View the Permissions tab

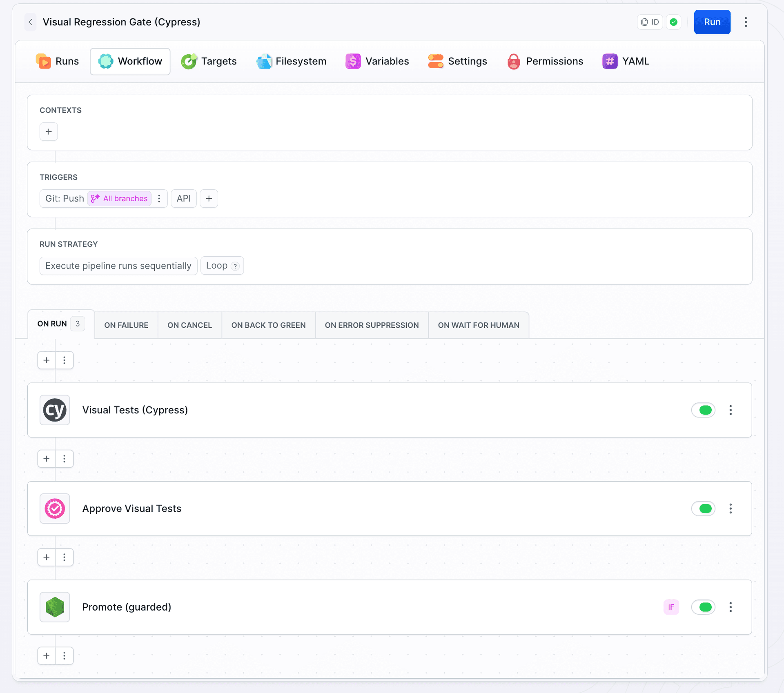click(x=545, y=61)
